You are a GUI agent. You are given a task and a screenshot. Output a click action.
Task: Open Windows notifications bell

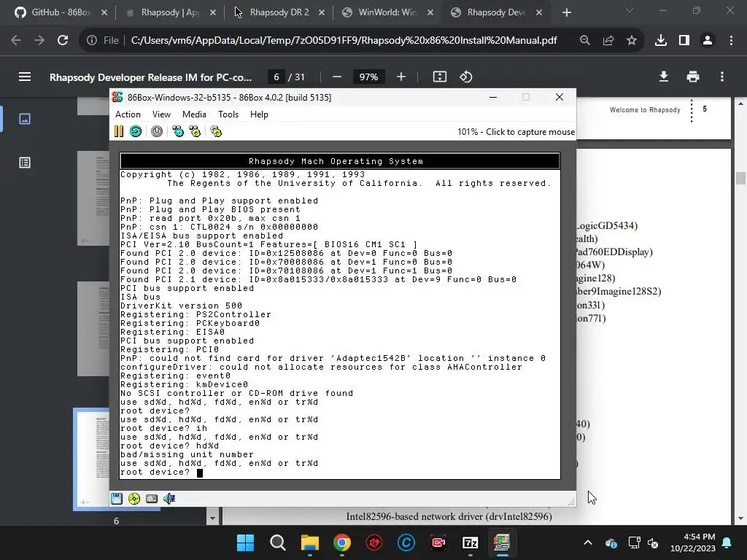[x=727, y=542]
